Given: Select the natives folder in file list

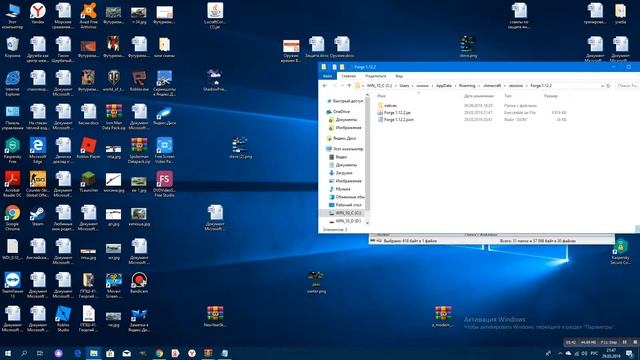Looking at the screenshot, I should click(387, 105).
